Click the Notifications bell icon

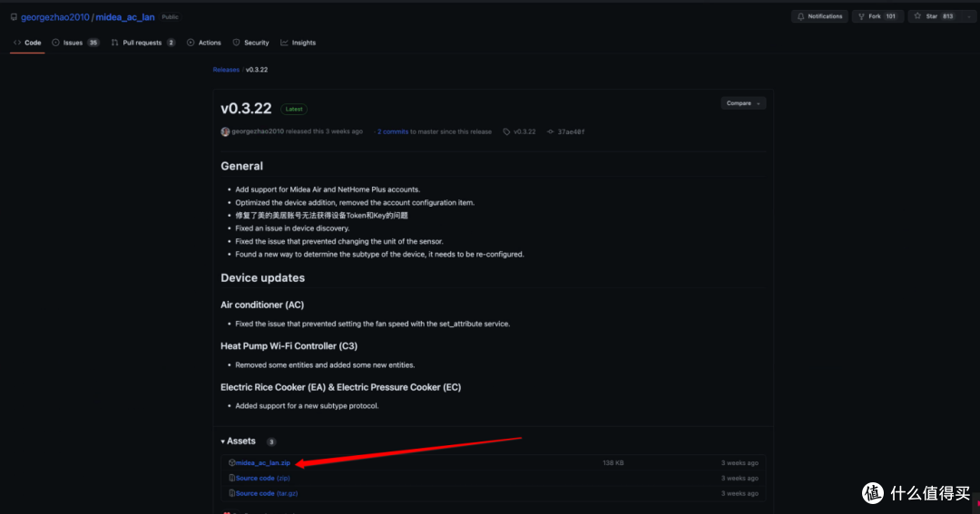[x=800, y=16]
